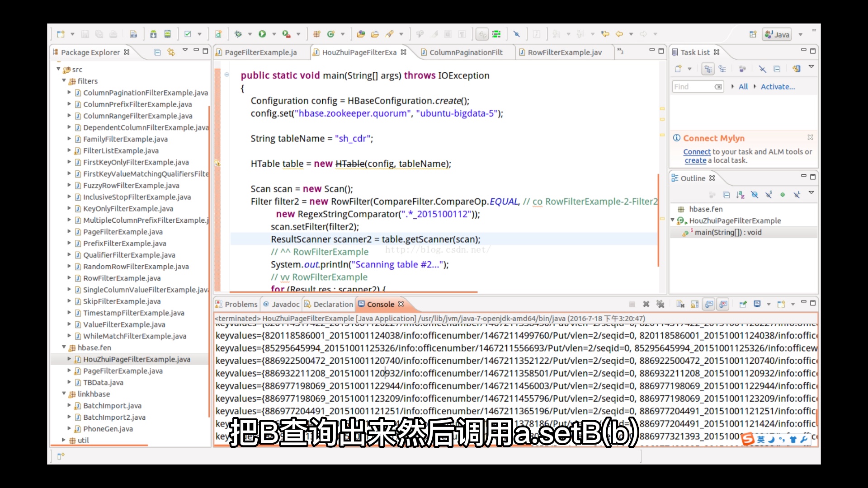Click the Java perspective button
Viewport: 868px width, 488px height.
(x=777, y=34)
